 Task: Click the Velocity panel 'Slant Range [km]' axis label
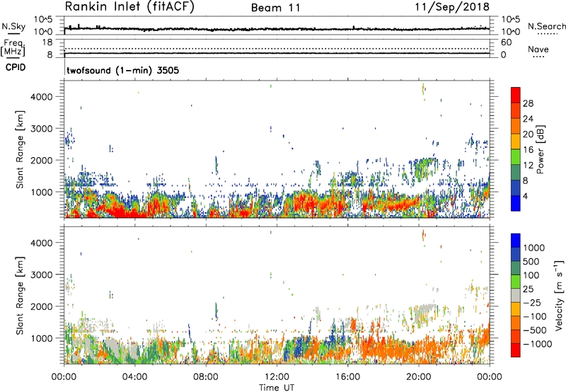pyautogui.click(x=20, y=296)
